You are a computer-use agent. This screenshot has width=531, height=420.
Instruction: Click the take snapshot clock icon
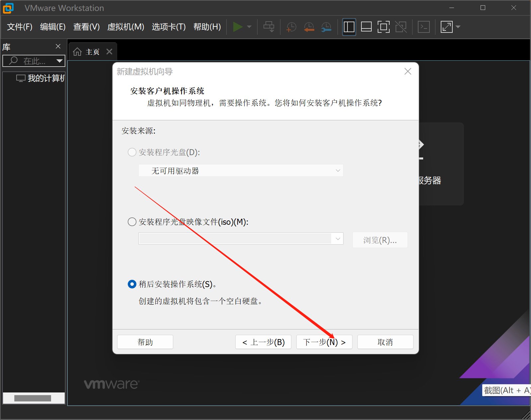pyautogui.click(x=291, y=27)
